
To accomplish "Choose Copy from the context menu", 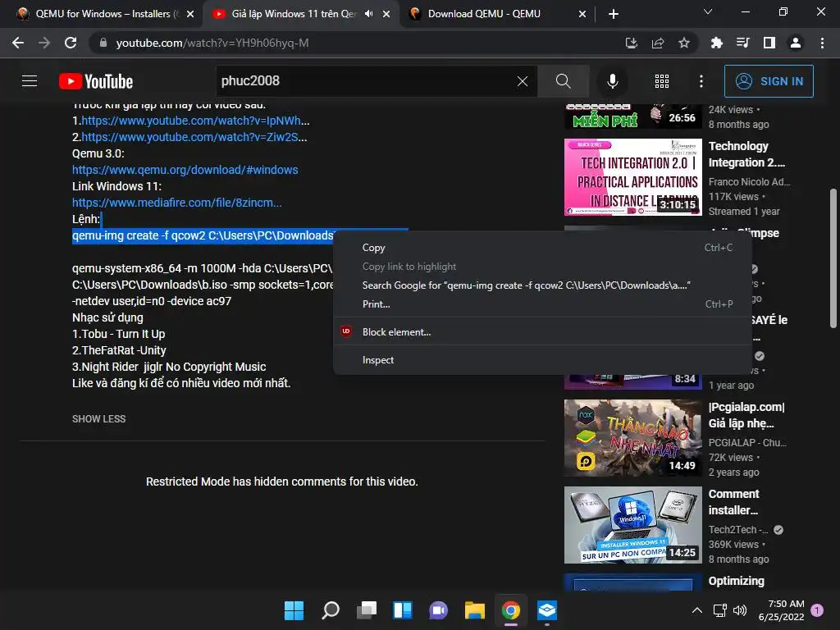I will tap(541, 248).
